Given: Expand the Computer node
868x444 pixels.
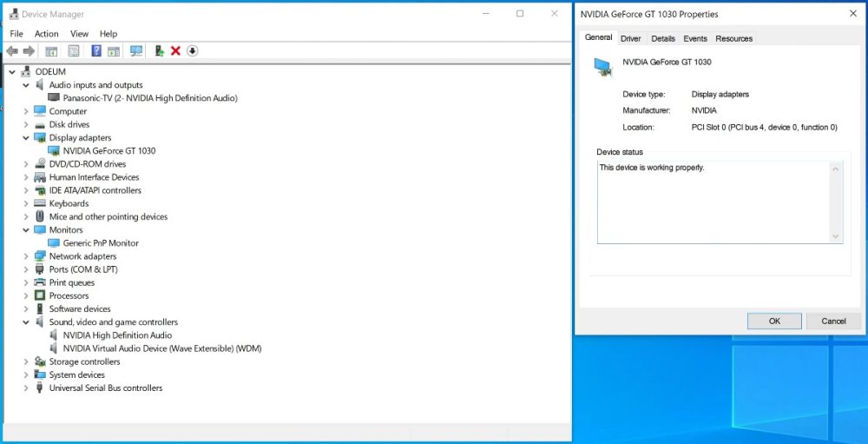Looking at the screenshot, I should pos(25,111).
